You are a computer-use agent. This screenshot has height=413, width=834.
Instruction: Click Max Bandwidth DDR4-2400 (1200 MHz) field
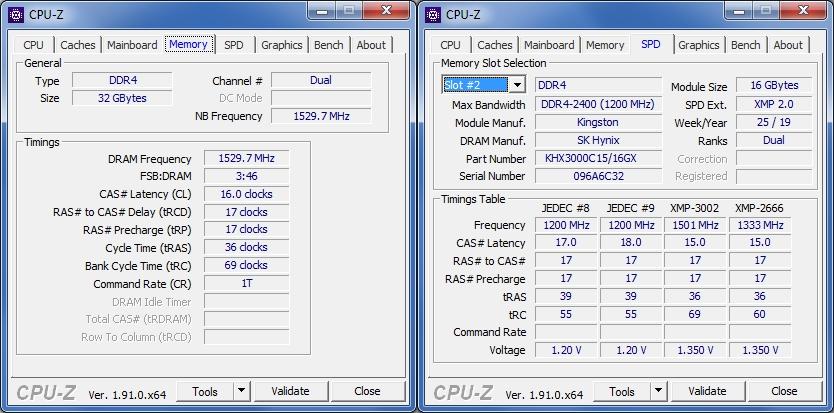pos(598,104)
